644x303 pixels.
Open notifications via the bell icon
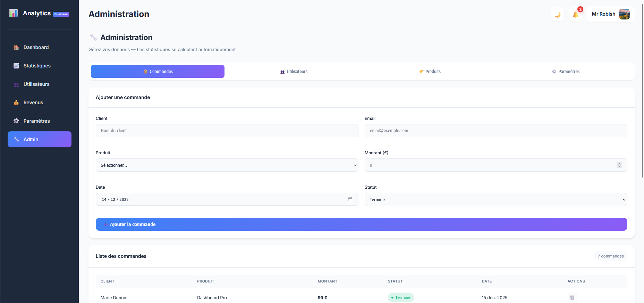pos(575,15)
